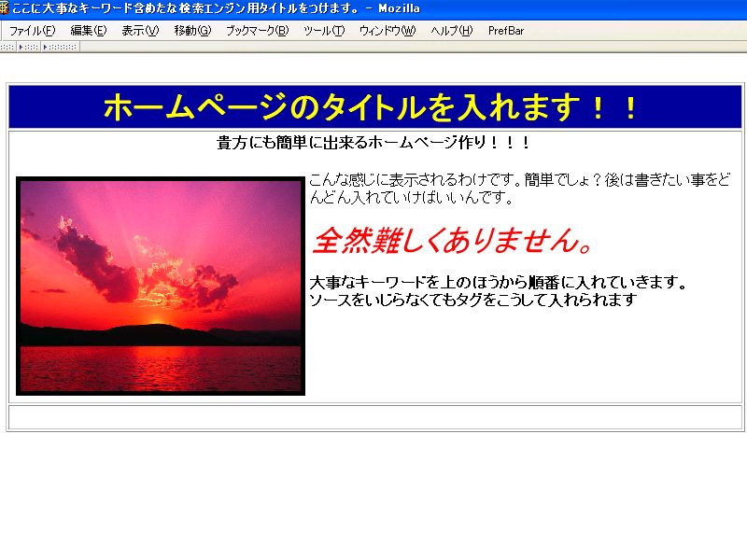The image size is (747, 560).
Task: Click the line ソースをいじらなくてもタグをこうして入れられます
Action: pyautogui.click(x=473, y=300)
